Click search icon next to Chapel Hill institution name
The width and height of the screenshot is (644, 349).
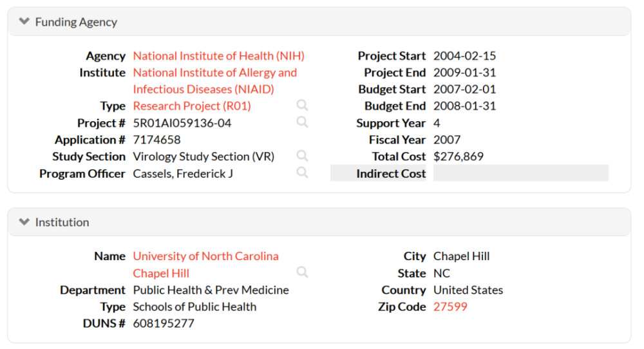302,272
